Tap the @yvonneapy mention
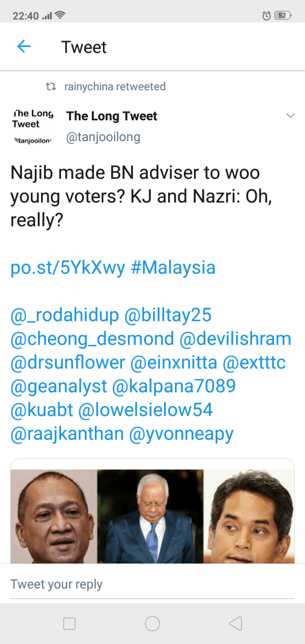305x644 pixels. [x=182, y=434]
